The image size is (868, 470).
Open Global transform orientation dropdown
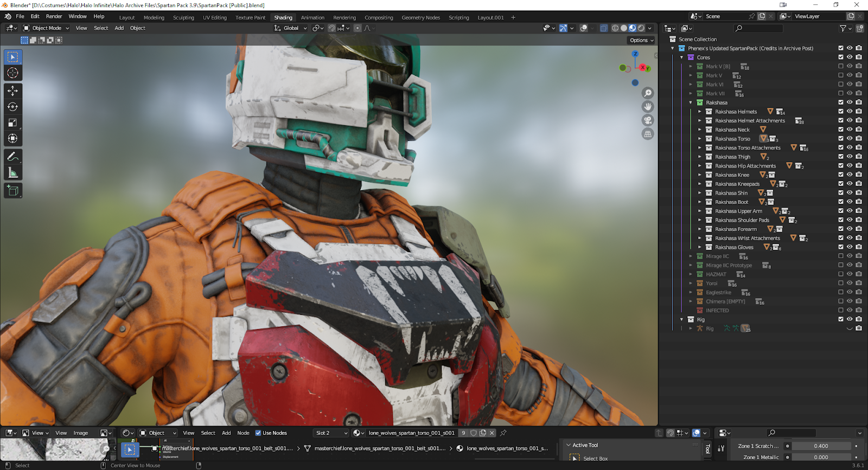[291, 28]
